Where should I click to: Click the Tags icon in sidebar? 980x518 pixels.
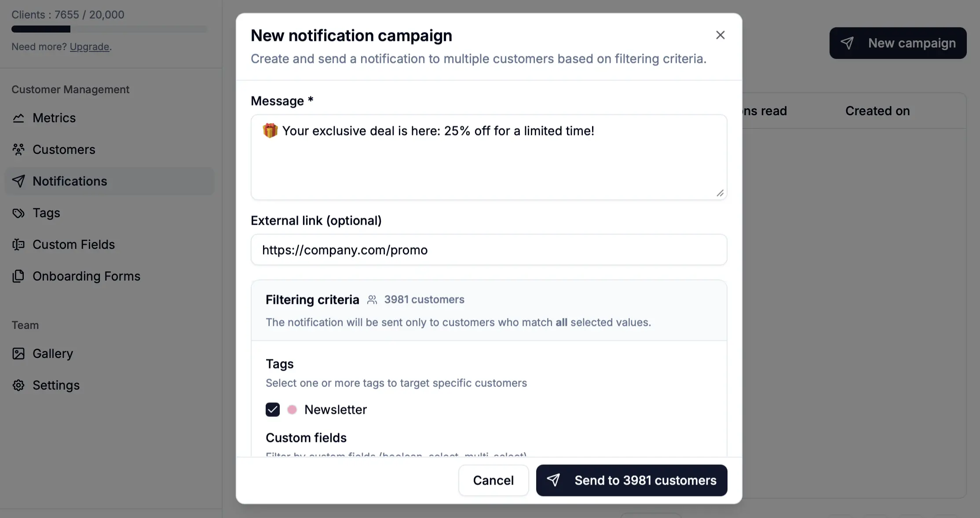tap(18, 213)
